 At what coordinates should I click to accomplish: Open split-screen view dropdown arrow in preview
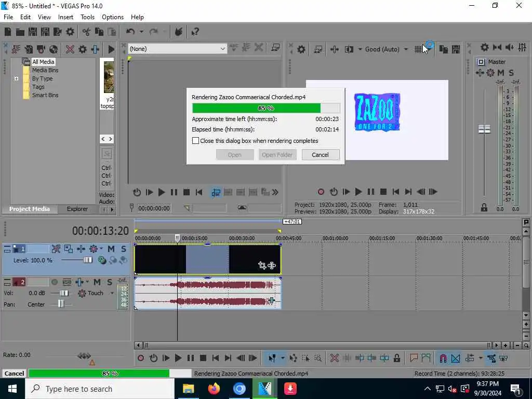click(x=360, y=49)
